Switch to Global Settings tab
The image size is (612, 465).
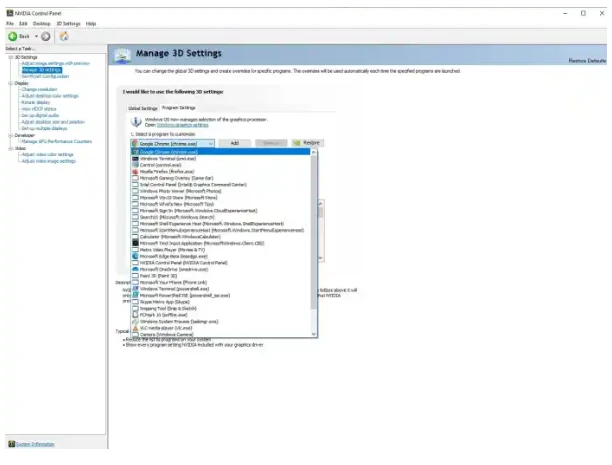click(x=142, y=108)
